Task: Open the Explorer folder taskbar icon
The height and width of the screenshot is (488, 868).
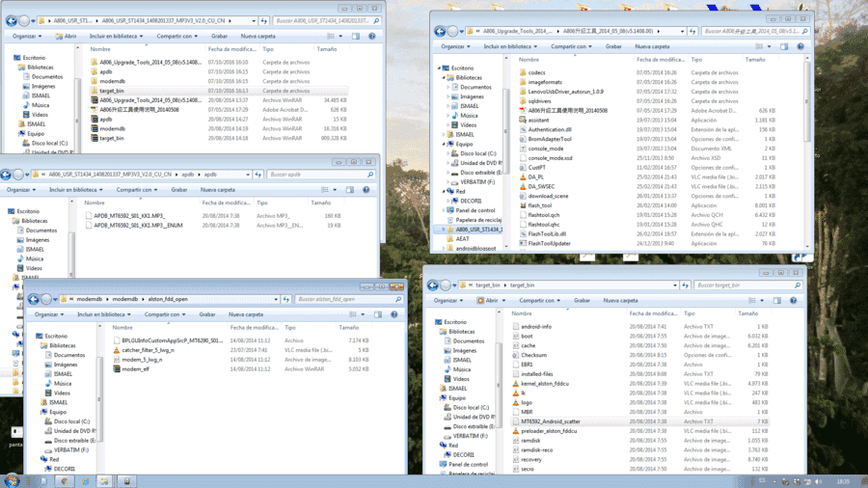Action: coord(103,481)
